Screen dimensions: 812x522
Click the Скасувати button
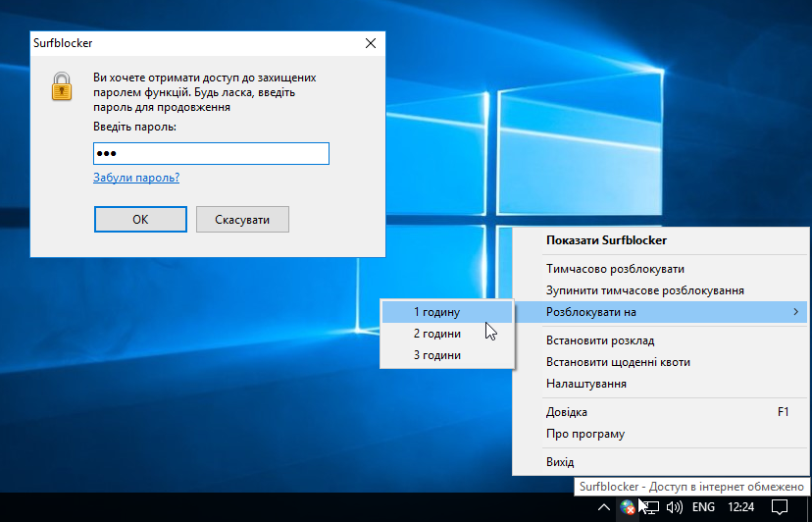click(x=242, y=219)
